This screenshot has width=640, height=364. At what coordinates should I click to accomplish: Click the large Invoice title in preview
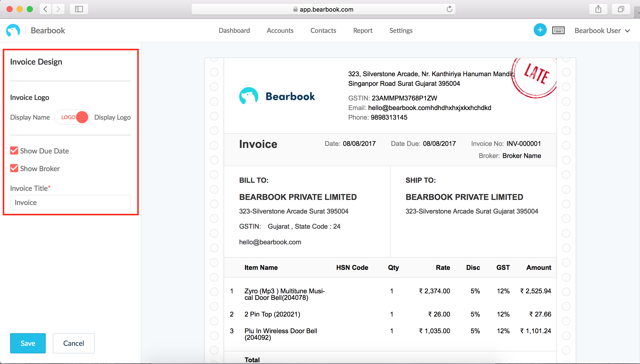(x=258, y=144)
